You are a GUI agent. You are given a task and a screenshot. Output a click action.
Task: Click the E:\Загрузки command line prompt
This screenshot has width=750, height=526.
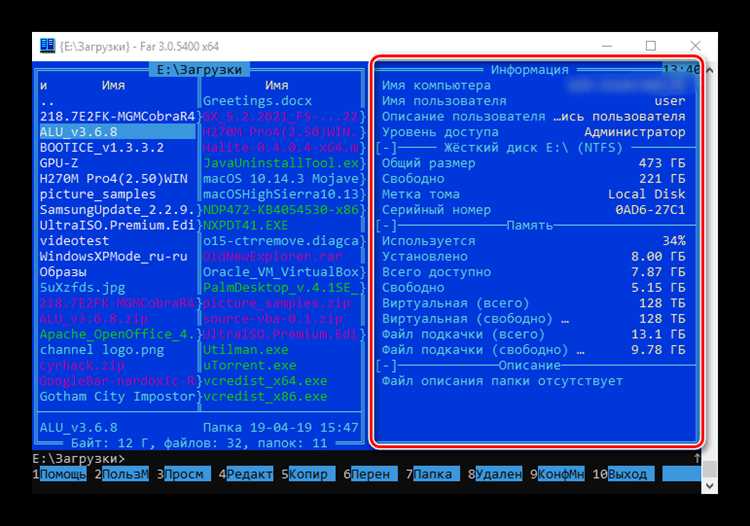[79, 459]
